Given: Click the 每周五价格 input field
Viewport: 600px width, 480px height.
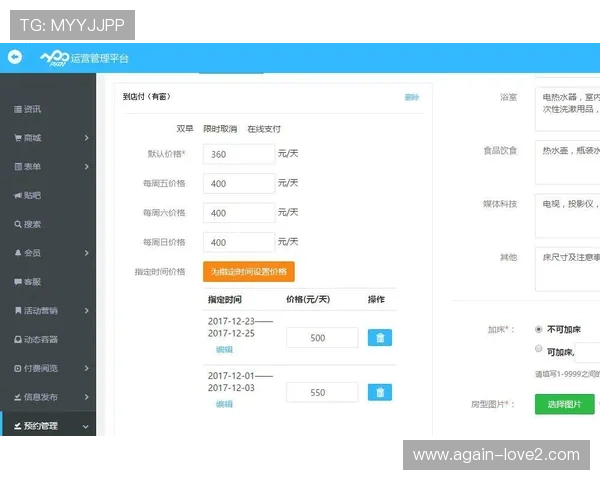Looking at the screenshot, I should 239,183.
